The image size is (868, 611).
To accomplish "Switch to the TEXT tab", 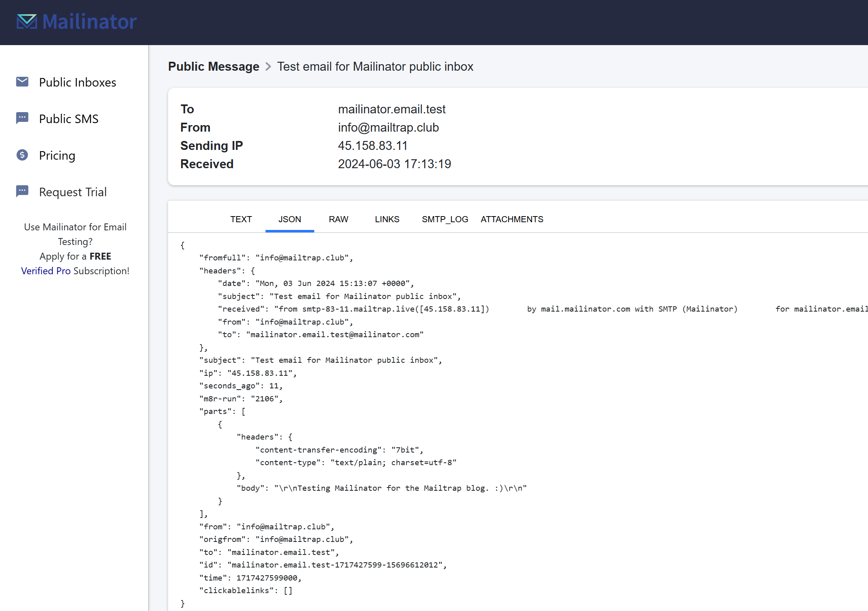I will click(241, 219).
